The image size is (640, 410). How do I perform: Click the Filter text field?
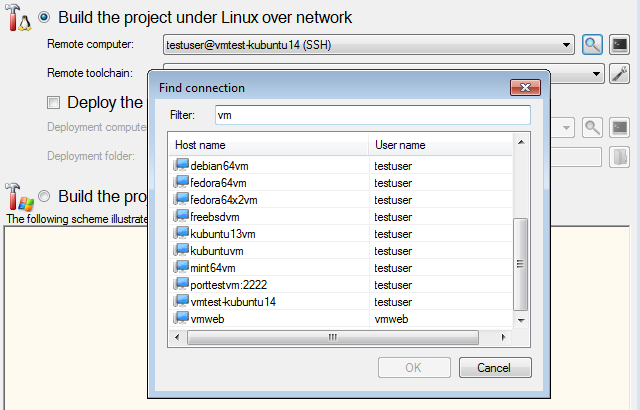click(373, 115)
